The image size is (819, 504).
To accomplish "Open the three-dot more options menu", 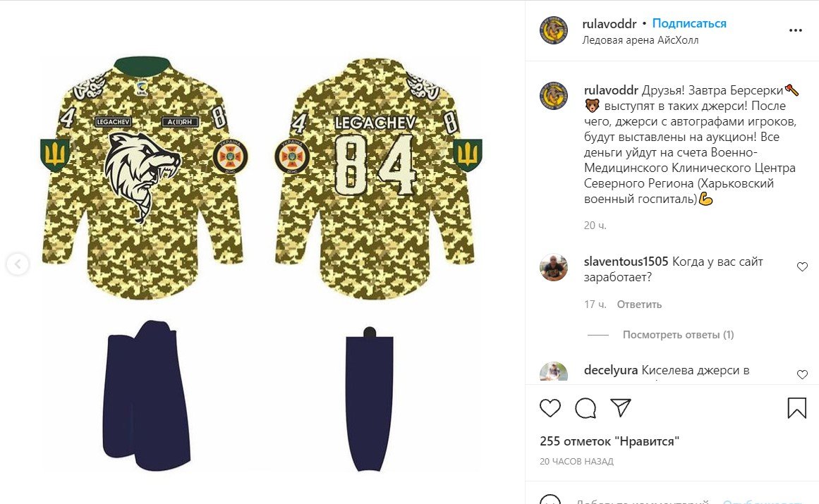I will [796, 30].
